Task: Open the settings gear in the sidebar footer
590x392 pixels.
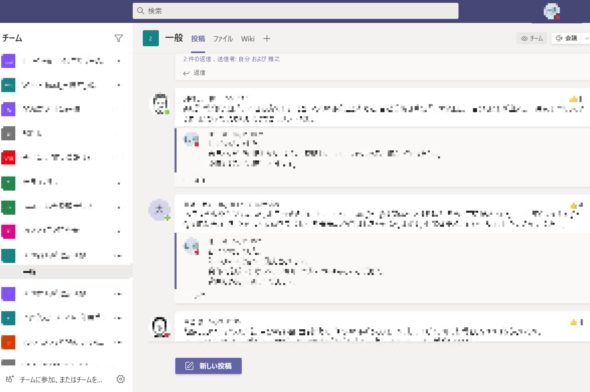Action: point(121,379)
